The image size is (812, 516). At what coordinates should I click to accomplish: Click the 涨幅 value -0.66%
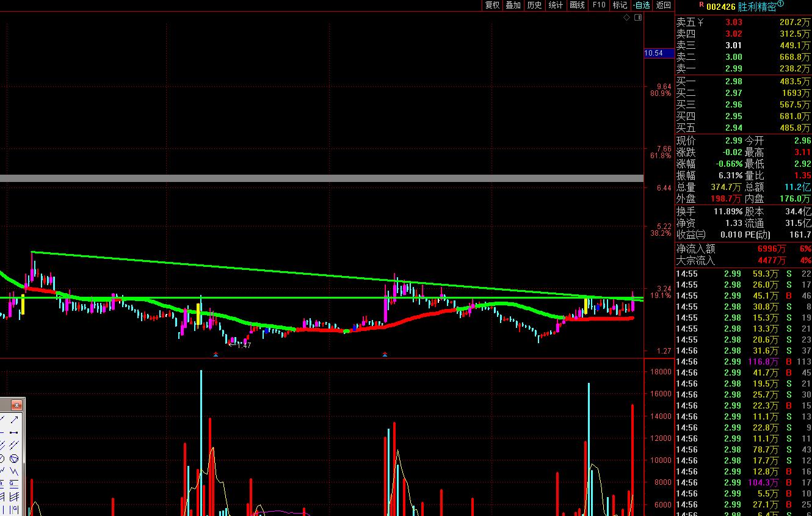[729, 164]
